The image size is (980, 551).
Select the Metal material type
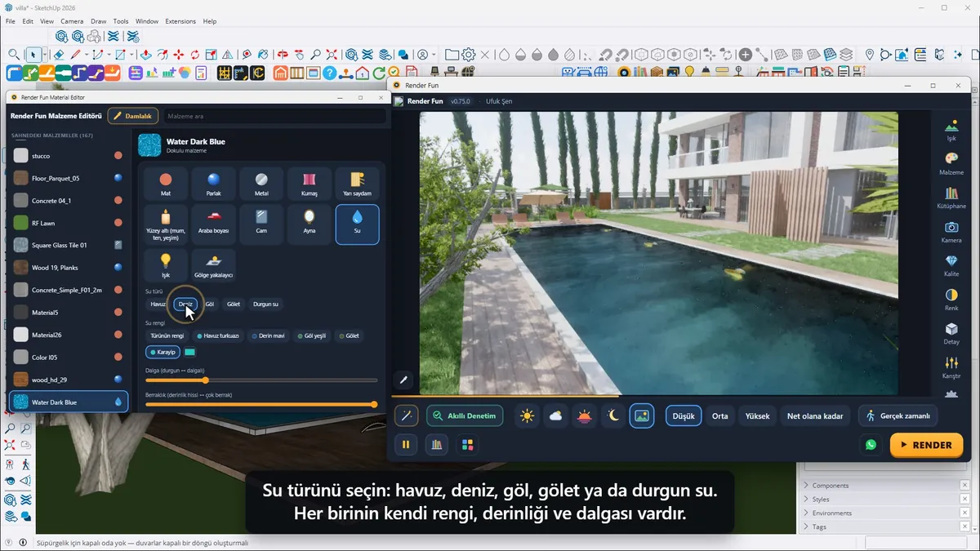[x=261, y=184]
